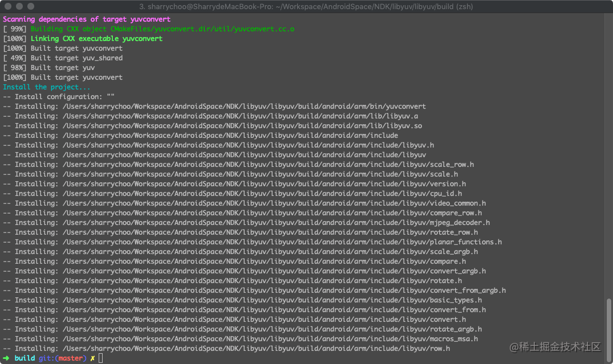Screen dimensions: 613x364
Task: Click the middle minimize window button
Action: click(19, 6)
